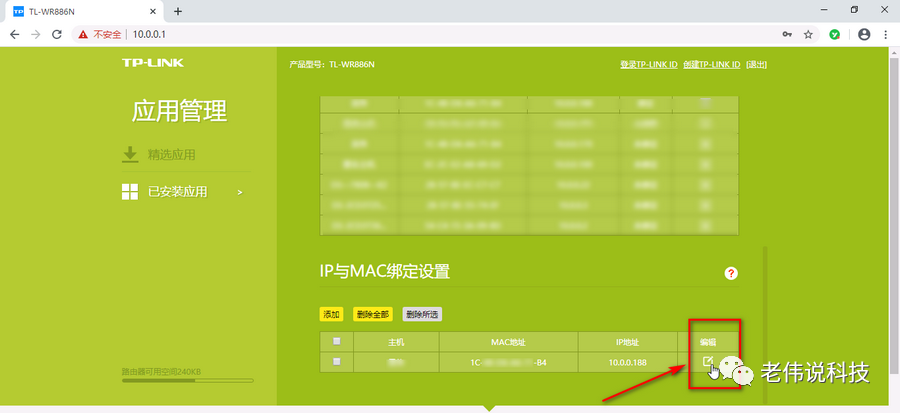Click the red 不安全 warning icon

point(83,34)
